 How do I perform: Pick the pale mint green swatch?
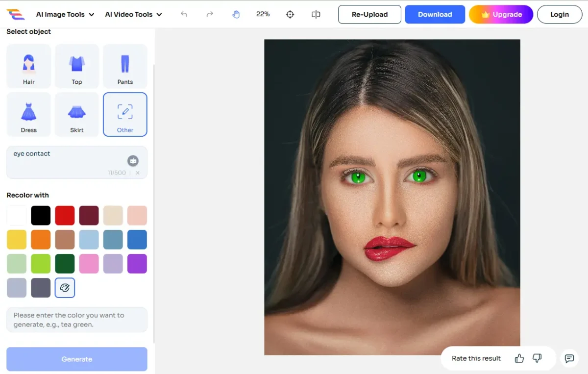tap(17, 264)
